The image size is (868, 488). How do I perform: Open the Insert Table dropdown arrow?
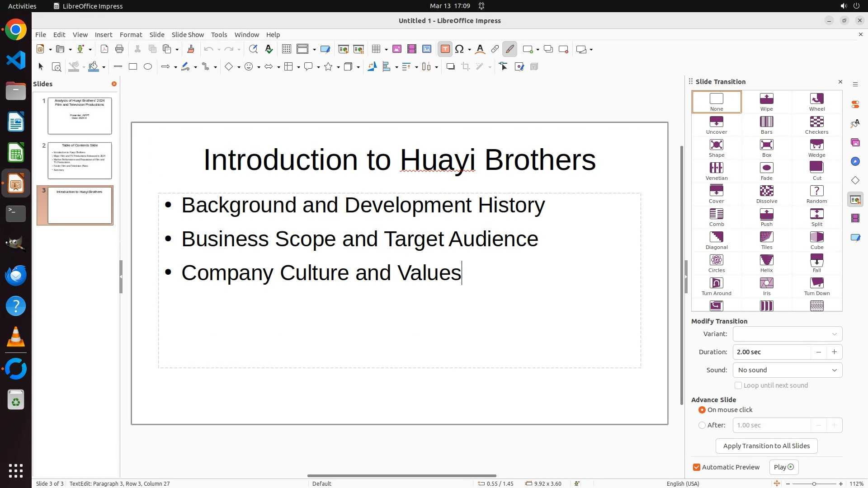pyautogui.click(x=386, y=50)
